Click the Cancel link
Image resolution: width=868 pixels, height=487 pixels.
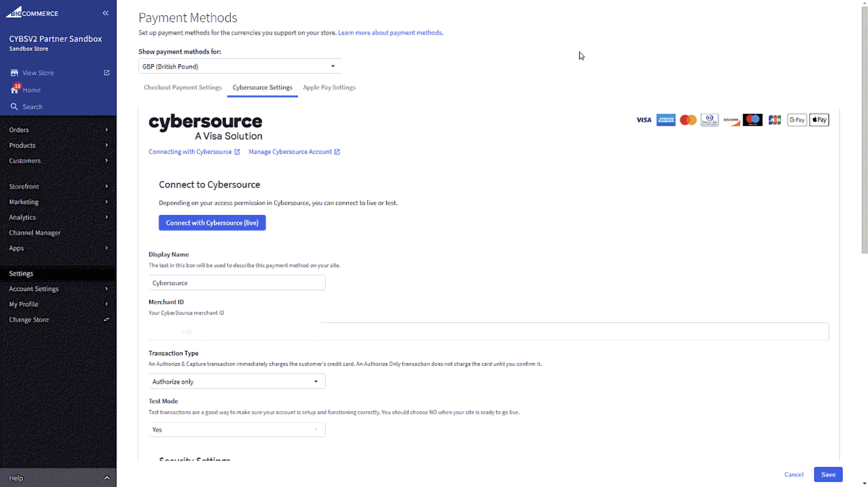point(794,474)
